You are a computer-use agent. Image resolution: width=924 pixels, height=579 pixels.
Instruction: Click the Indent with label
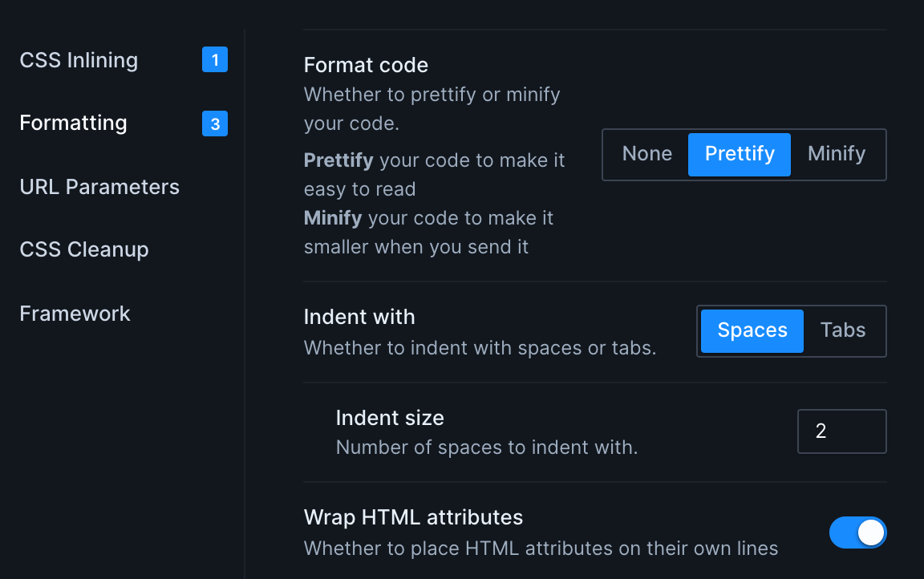pos(359,317)
